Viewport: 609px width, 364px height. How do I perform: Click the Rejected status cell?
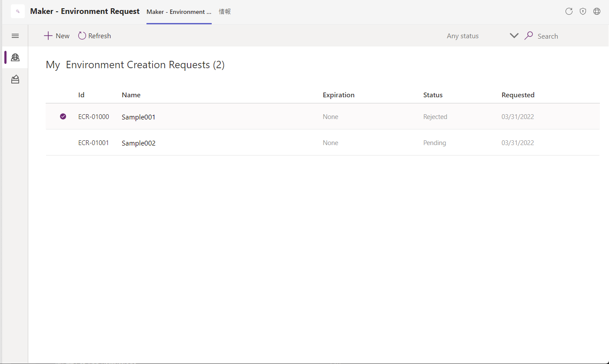[x=435, y=116]
